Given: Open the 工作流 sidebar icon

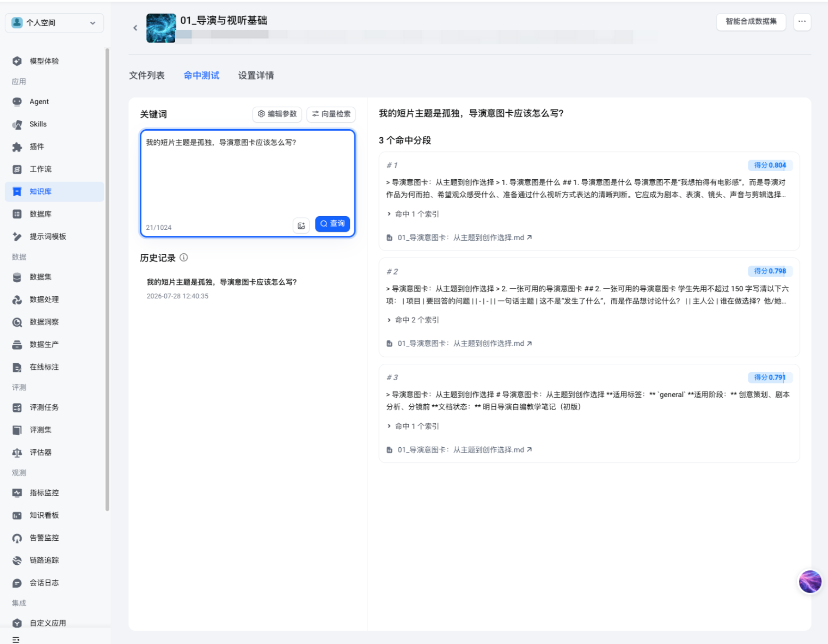Looking at the screenshot, I should point(17,169).
